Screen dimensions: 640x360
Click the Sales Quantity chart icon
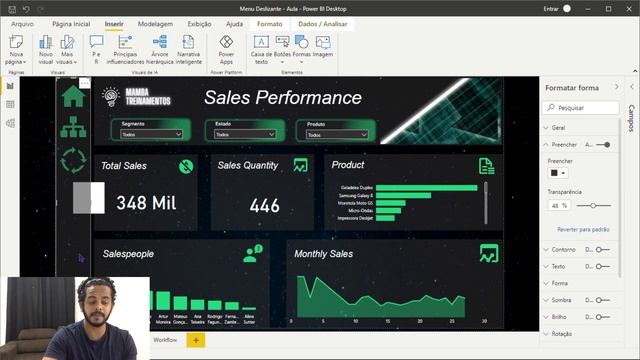(x=300, y=165)
